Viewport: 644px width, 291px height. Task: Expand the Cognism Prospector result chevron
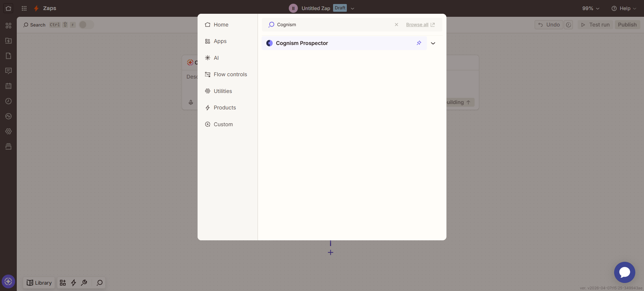pyautogui.click(x=433, y=43)
